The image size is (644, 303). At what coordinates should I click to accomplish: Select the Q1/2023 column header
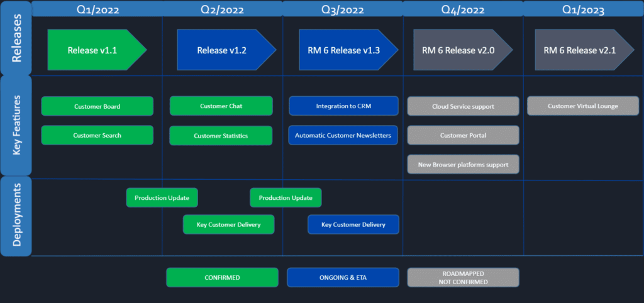point(583,9)
